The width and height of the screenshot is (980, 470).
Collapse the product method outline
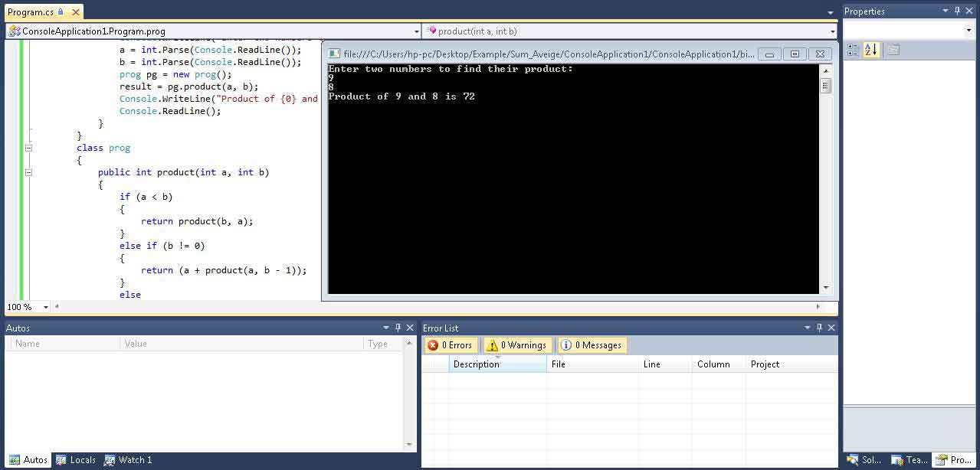(28, 172)
